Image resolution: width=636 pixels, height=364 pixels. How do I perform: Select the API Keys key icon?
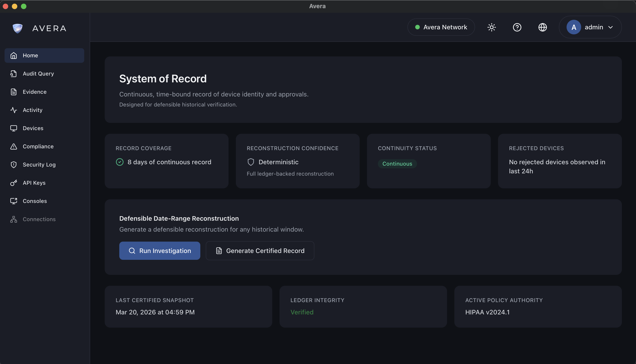(13, 183)
